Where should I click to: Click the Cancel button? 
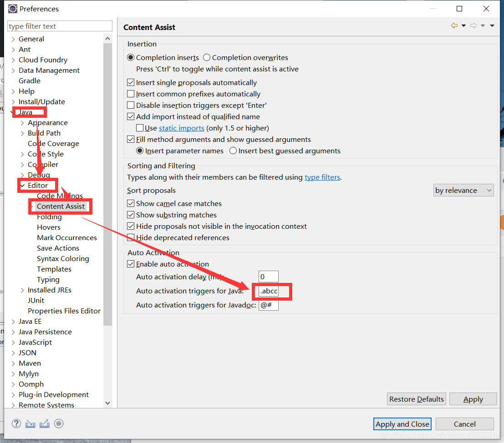coord(464,424)
